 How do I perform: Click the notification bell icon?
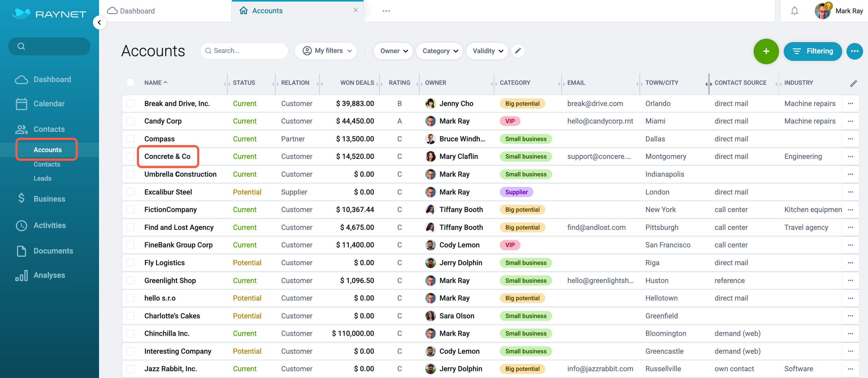pyautogui.click(x=794, y=11)
